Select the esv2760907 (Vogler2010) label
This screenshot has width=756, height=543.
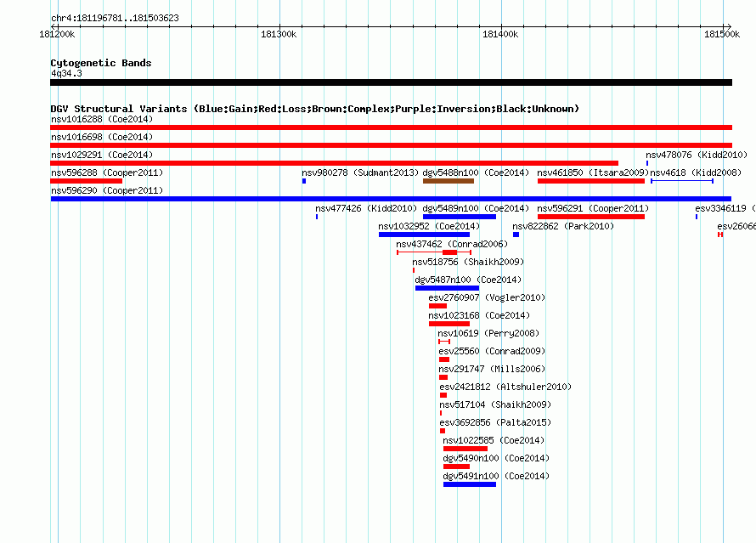(487, 297)
